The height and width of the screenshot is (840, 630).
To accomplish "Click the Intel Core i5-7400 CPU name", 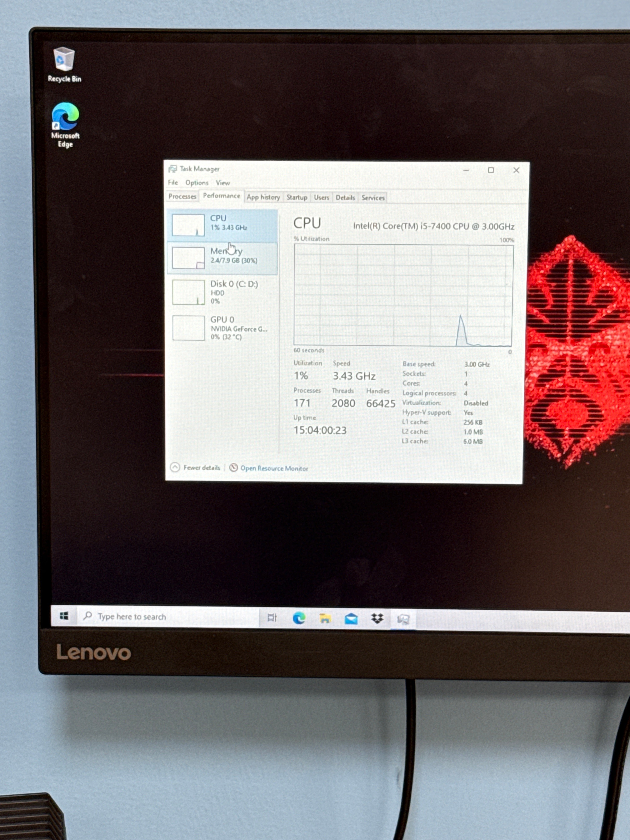I will pos(434,226).
